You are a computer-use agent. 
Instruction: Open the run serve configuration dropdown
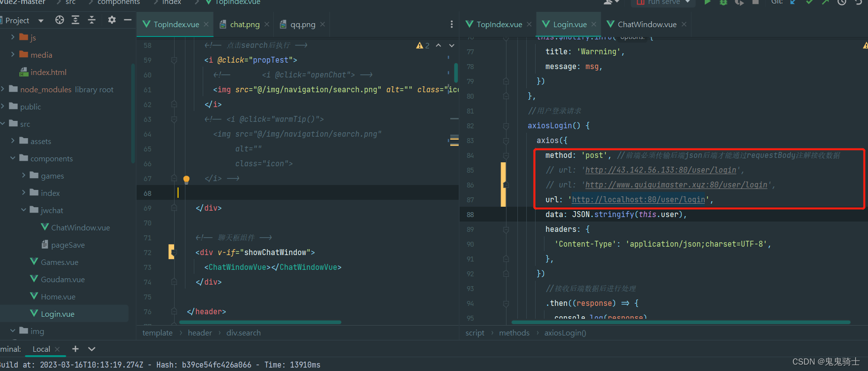coord(687,2)
